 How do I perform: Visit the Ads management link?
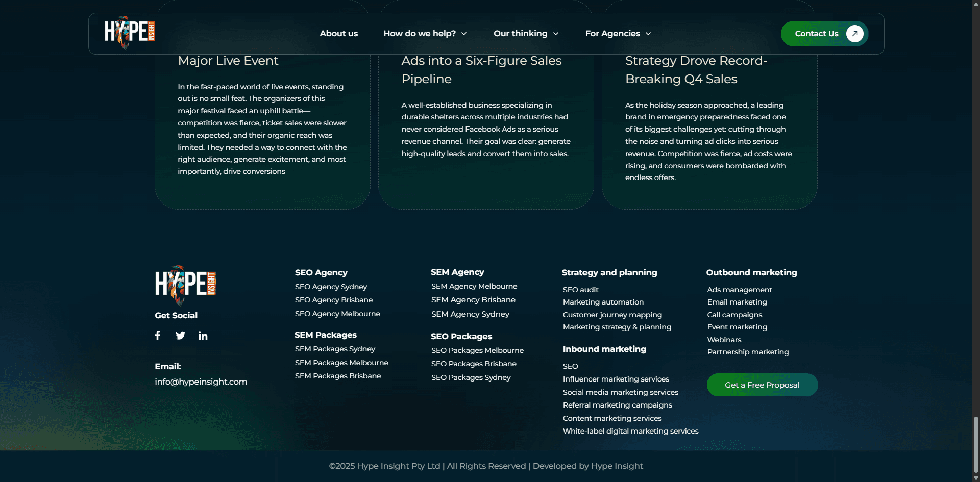pyautogui.click(x=739, y=290)
